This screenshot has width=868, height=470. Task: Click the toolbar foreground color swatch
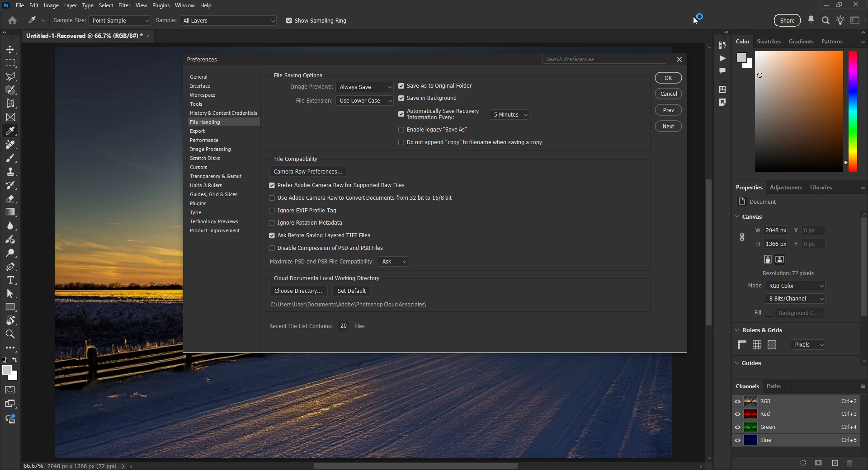pos(7,371)
